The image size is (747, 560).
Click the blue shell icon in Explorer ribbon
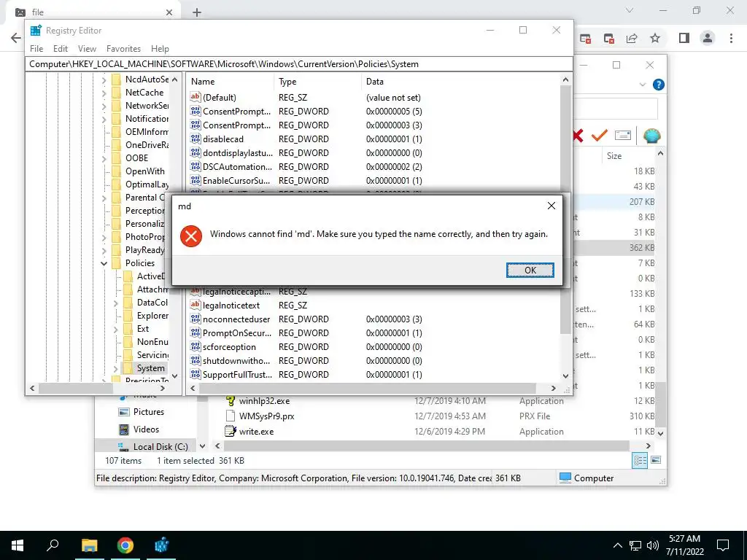pos(651,136)
